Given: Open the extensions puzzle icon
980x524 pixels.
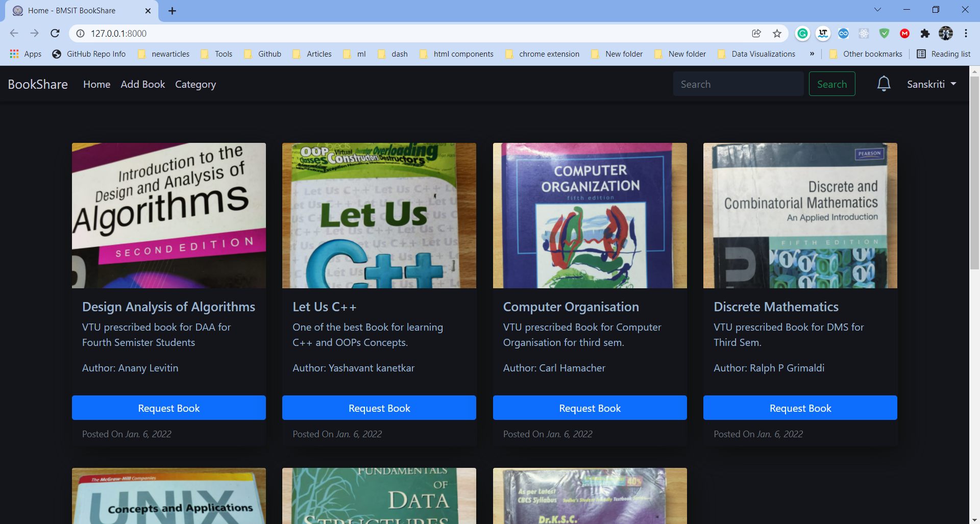Looking at the screenshot, I should click(x=925, y=34).
